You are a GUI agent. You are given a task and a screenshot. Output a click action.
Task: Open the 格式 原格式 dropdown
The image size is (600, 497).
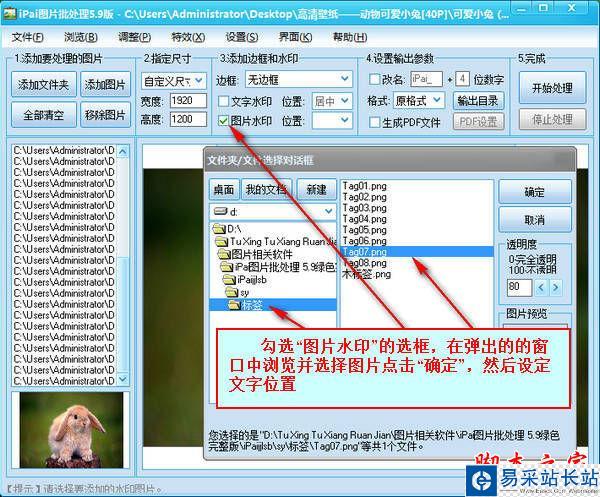pyautogui.click(x=419, y=101)
